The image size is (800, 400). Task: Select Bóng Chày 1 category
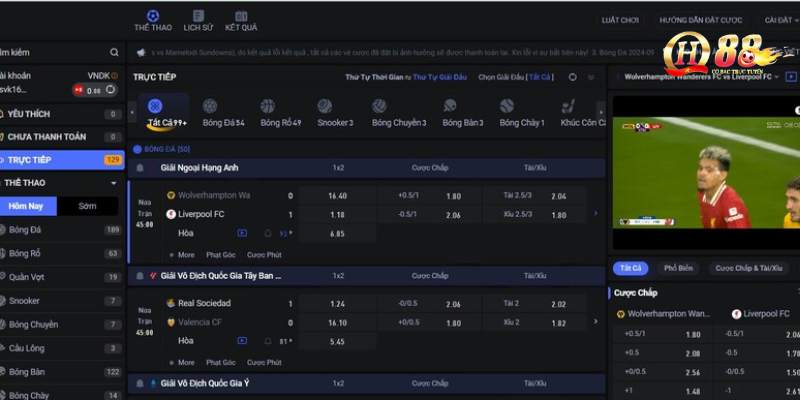[521, 113]
